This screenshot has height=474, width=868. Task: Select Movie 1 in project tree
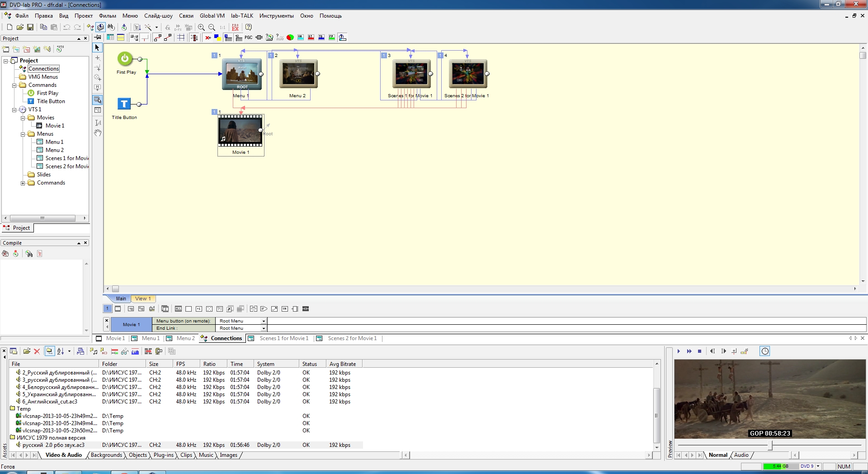[55, 126]
